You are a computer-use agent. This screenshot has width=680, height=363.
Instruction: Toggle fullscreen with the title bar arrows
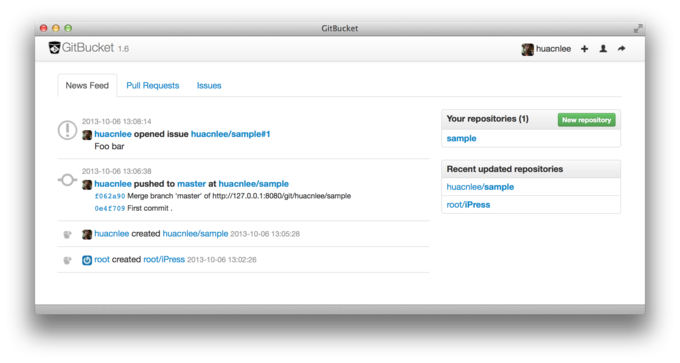(x=638, y=28)
